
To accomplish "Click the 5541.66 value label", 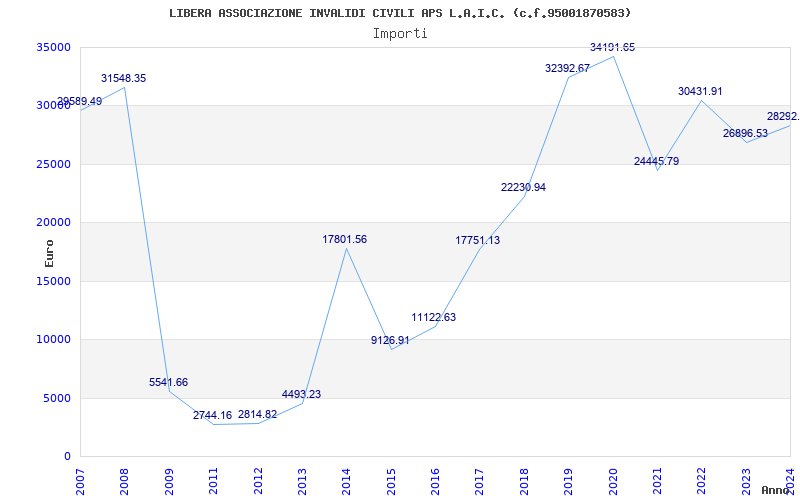I will tap(168, 383).
